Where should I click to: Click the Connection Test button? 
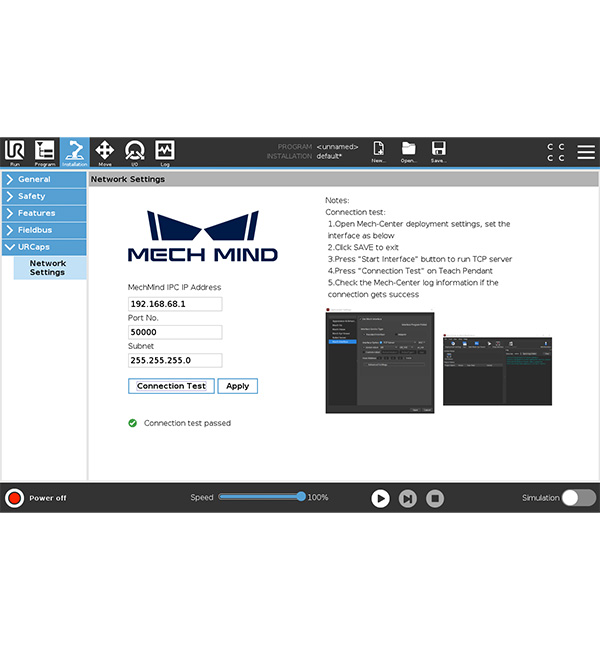pyautogui.click(x=171, y=386)
